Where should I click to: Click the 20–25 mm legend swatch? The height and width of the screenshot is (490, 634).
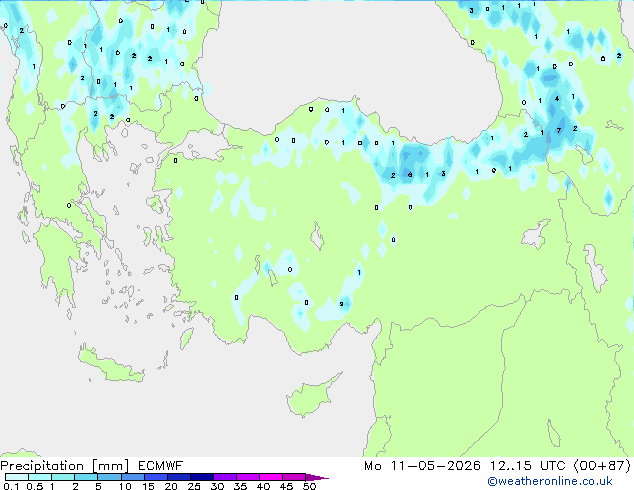tap(178, 477)
